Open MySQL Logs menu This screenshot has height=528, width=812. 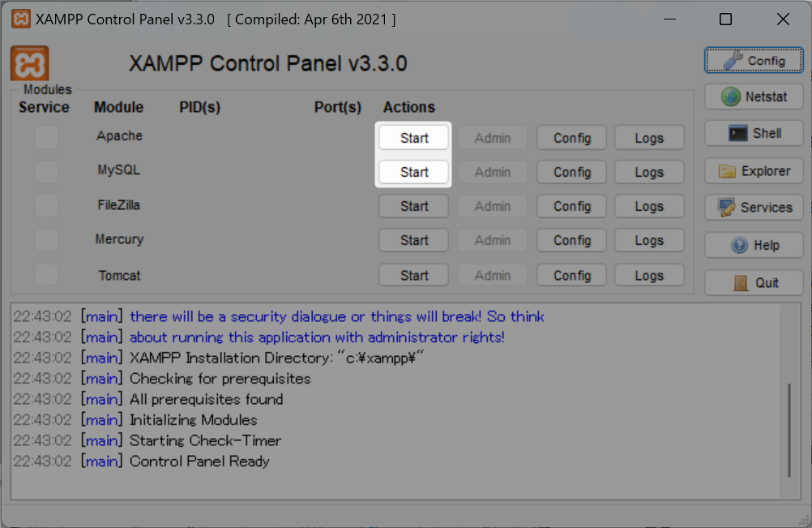tap(649, 172)
